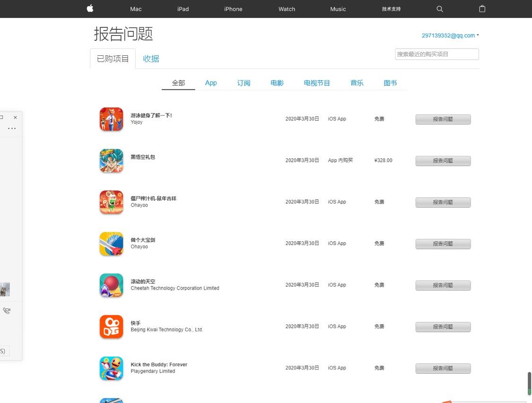Open the iPhone menu item

[233, 9]
